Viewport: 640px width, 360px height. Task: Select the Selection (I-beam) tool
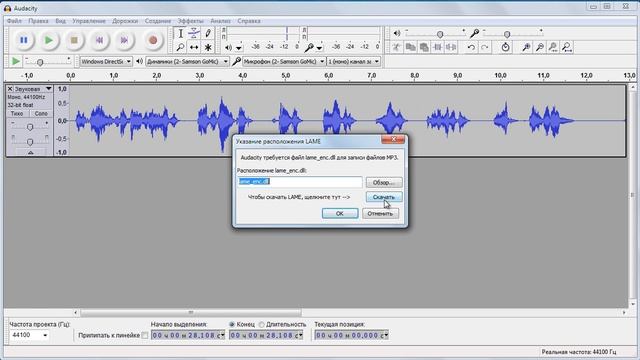coord(180,33)
